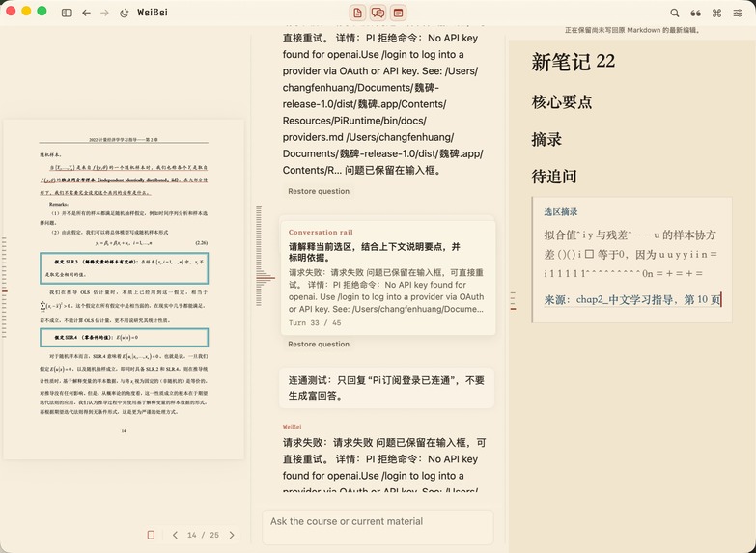Screen dimensions: 756x553
Task: Click the red WeiBei sender label
Action: pyautogui.click(x=293, y=427)
